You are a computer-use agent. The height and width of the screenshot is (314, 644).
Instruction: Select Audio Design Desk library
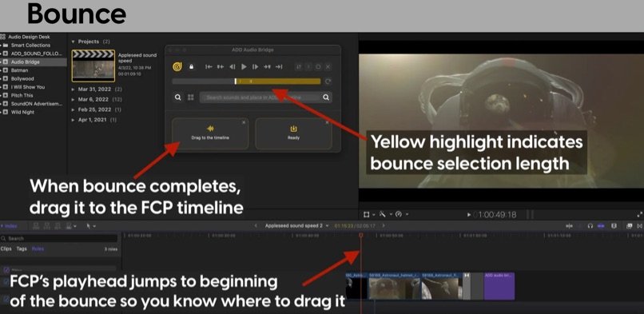tap(29, 37)
